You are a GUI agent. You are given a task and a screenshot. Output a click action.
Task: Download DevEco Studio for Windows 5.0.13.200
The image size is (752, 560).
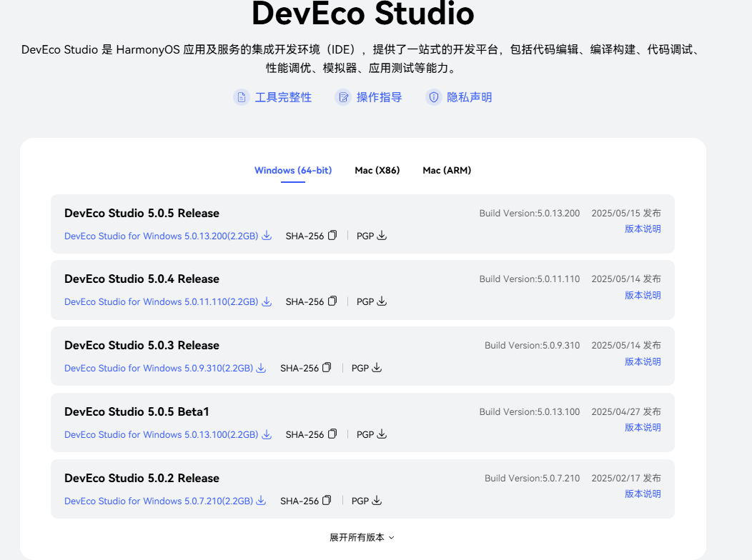tap(161, 235)
